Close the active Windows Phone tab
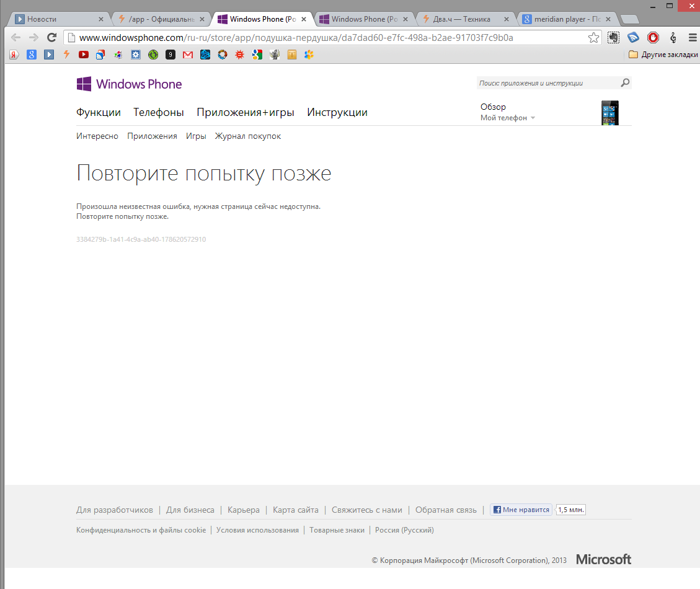Screen dimensions: 700x589 [x=304, y=19]
